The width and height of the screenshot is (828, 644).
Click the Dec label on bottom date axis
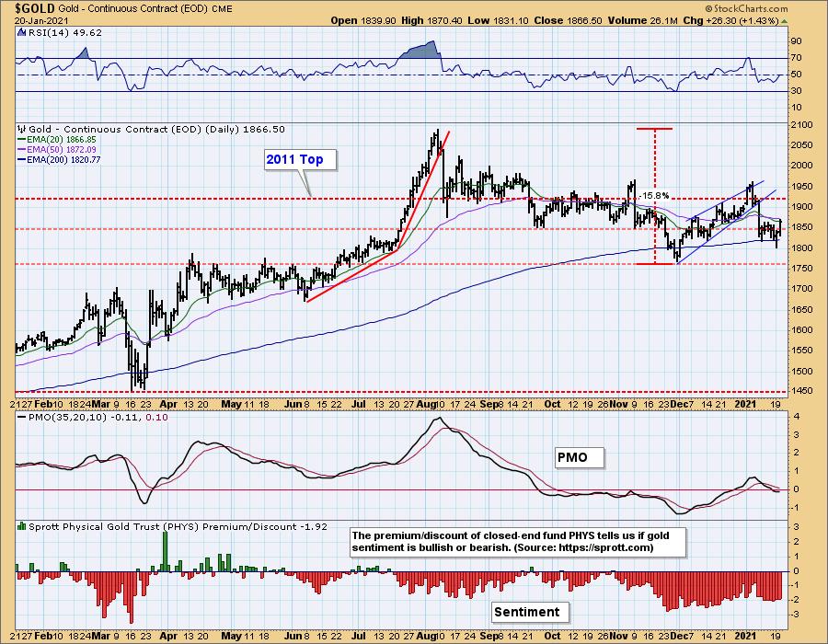pyautogui.click(x=680, y=636)
